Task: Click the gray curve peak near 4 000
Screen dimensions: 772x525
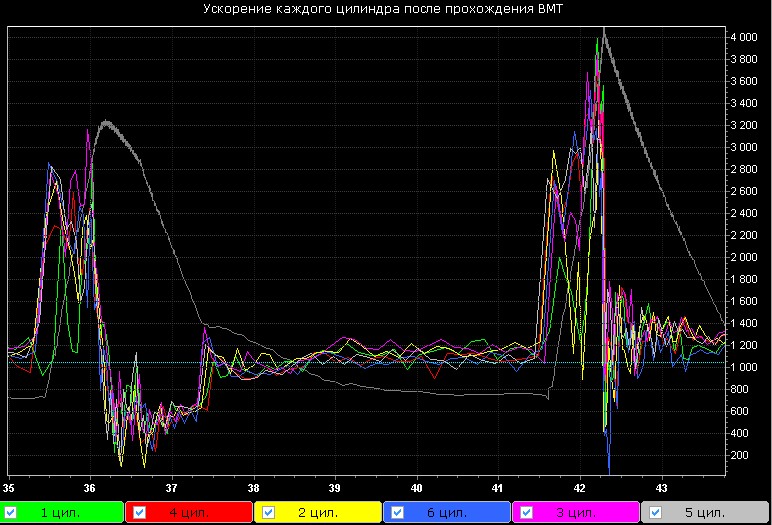Action: point(604,31)
